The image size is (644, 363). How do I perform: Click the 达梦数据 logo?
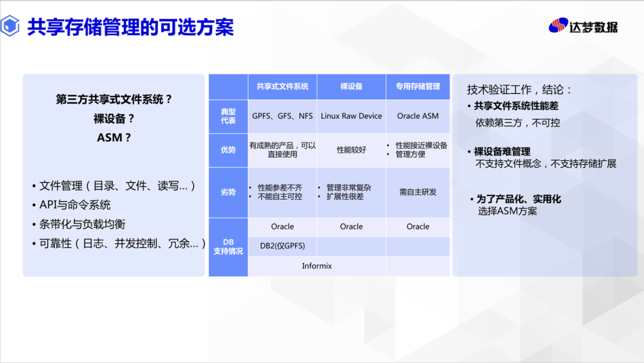tap(583, 26)
